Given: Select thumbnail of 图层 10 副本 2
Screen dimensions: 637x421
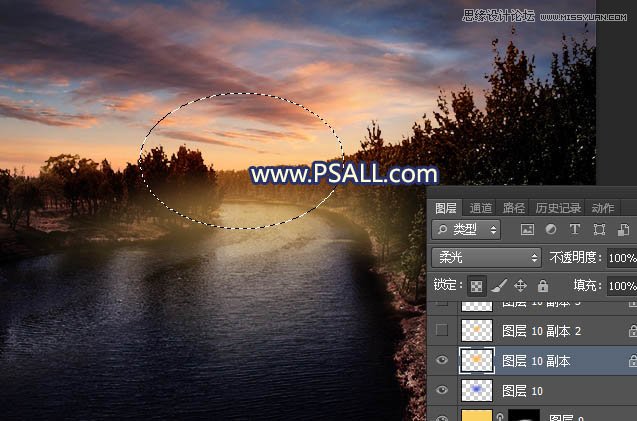Looking at the screenshot, I should tap(477, 330).
